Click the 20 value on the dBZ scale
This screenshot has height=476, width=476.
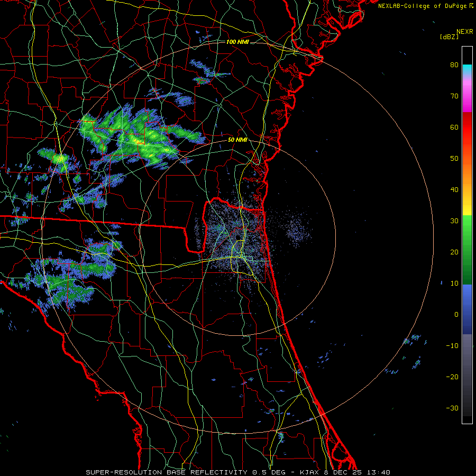pos(454,252)
